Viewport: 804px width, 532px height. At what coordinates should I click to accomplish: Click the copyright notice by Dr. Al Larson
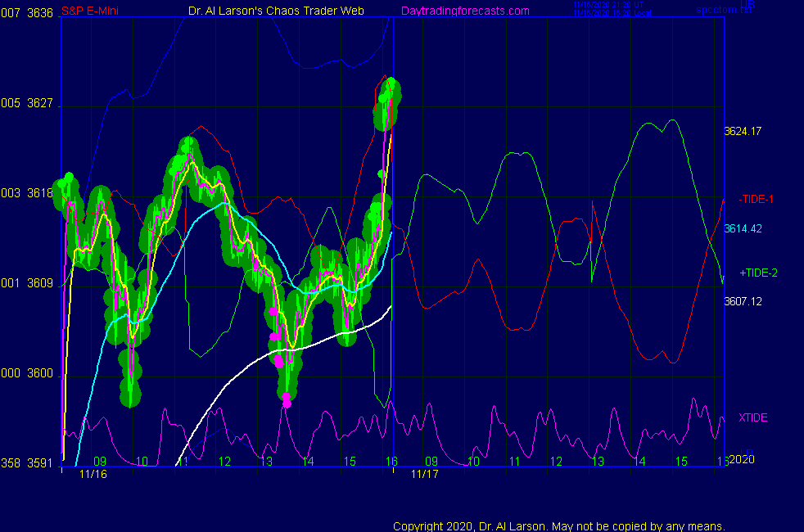click(559, 526)
